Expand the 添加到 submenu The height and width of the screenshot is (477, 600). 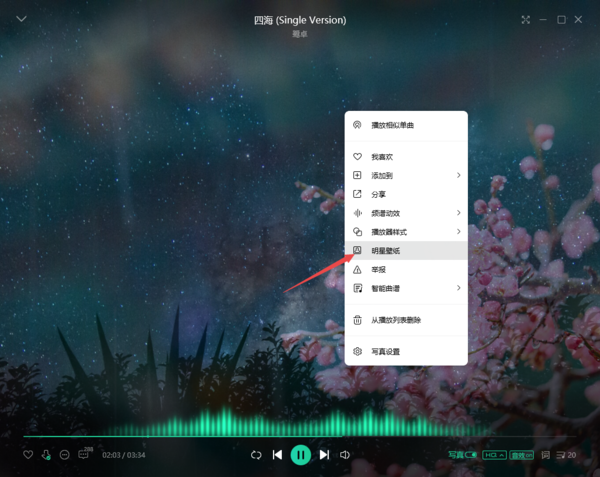pos(406,175)
